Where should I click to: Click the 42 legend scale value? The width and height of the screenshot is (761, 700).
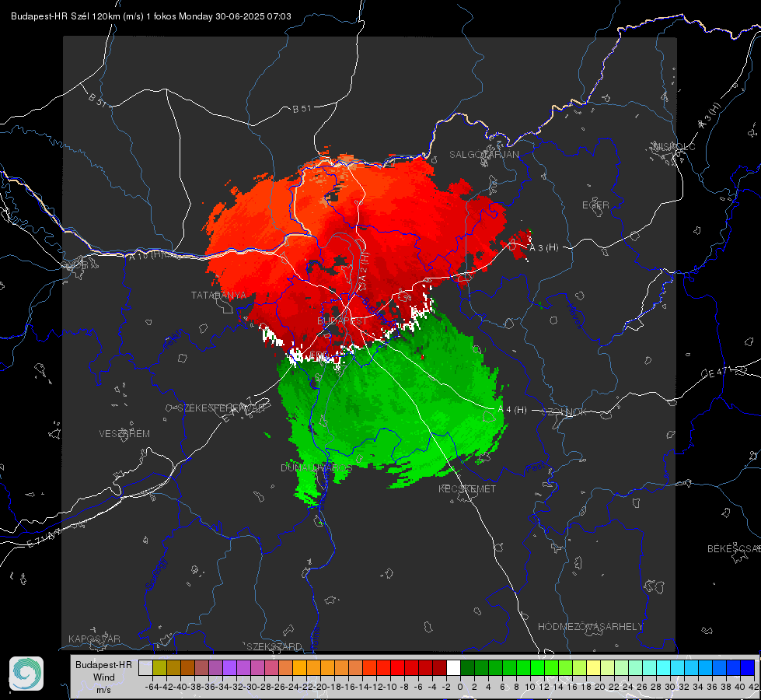click(x=753, y=687)
